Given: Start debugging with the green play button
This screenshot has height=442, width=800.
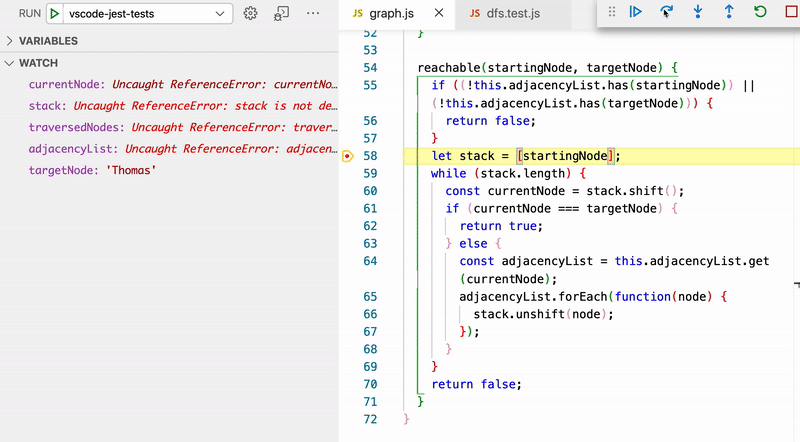Looking at the screenshot, I should point(55,14).
